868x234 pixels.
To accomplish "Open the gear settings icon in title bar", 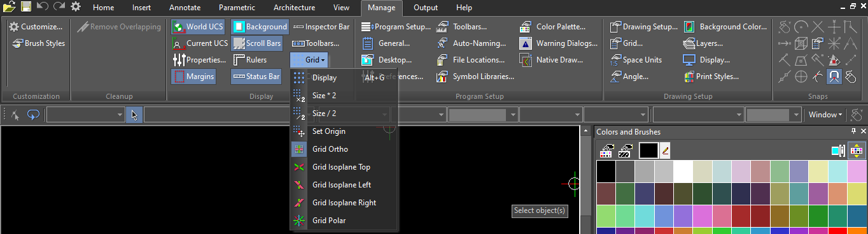I will (x=76, y=7).
